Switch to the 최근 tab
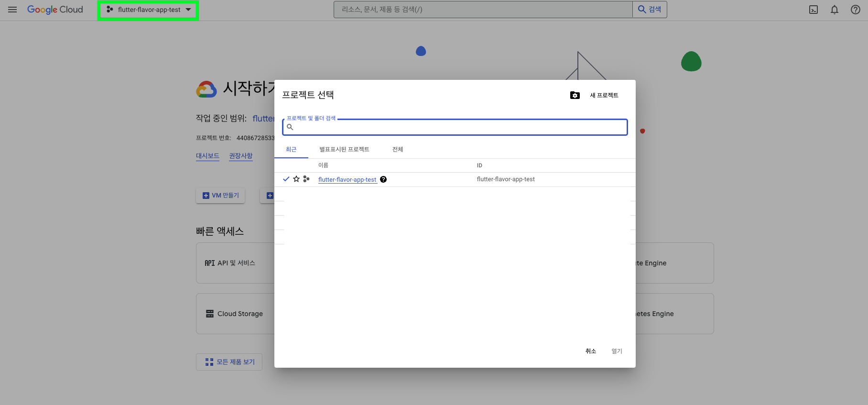The image size is (868, 405). click(291, 149)
